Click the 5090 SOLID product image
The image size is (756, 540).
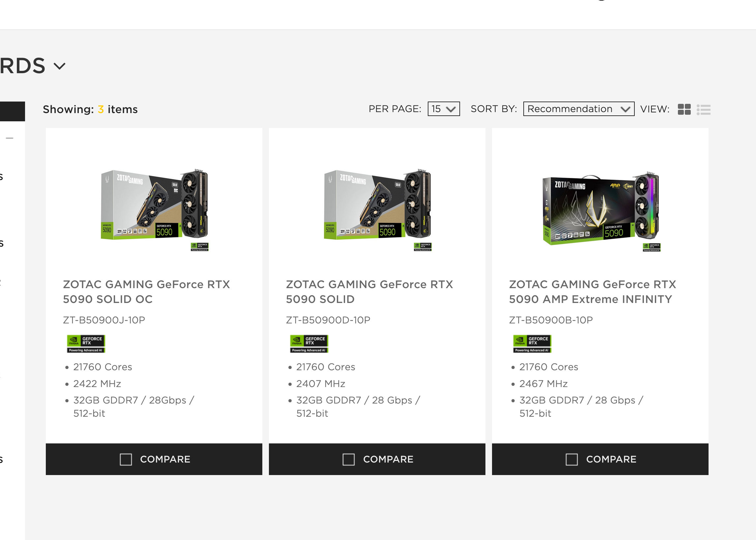377,209
